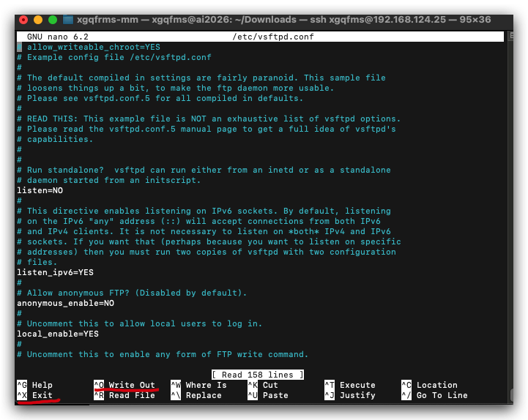Click the red close window button

coord(23,20)
